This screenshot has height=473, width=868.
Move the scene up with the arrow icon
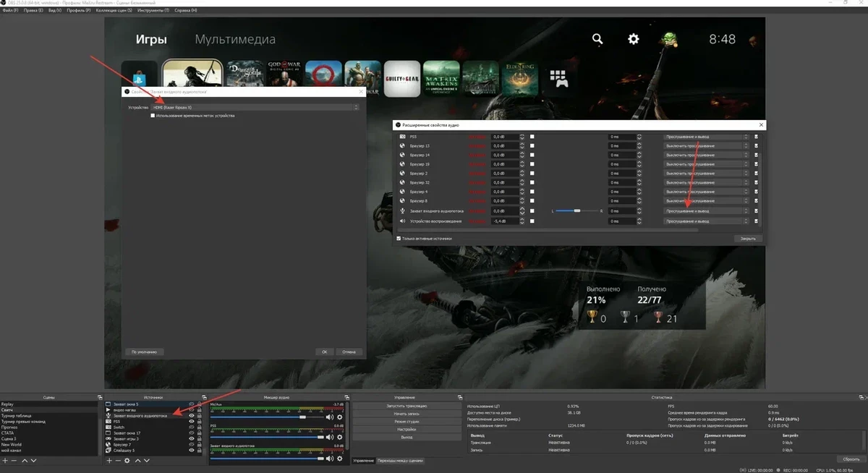tap(25, 461)
